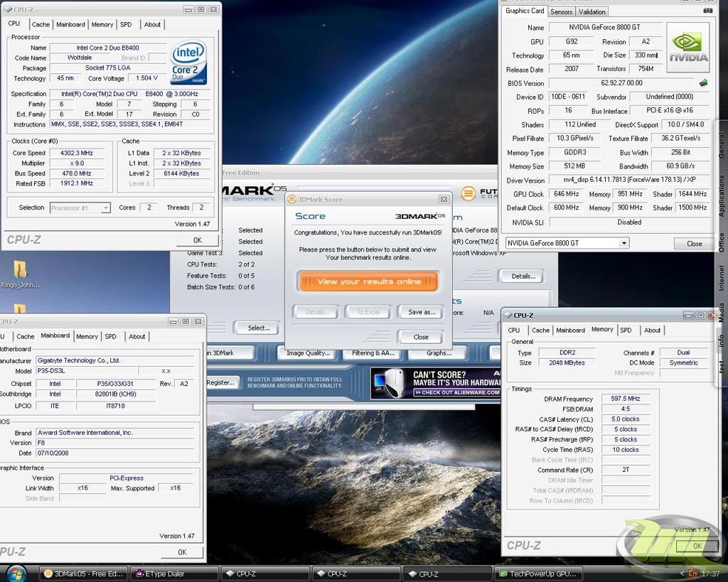Switch to 3DMark05 Free Edition taskbar item

[84, 573]
